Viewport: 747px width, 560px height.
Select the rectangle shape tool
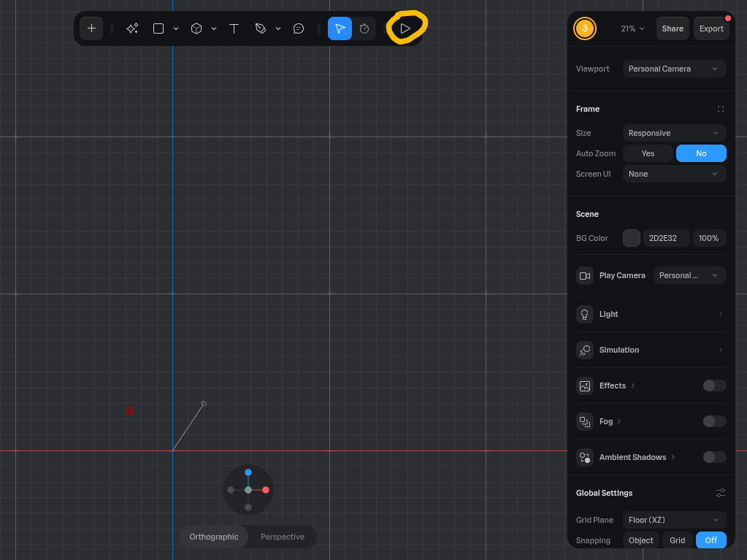point(158,28)
